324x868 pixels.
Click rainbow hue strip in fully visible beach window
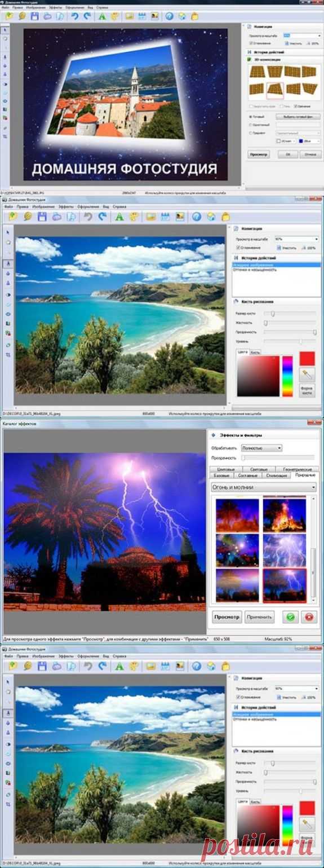[287, 376]
